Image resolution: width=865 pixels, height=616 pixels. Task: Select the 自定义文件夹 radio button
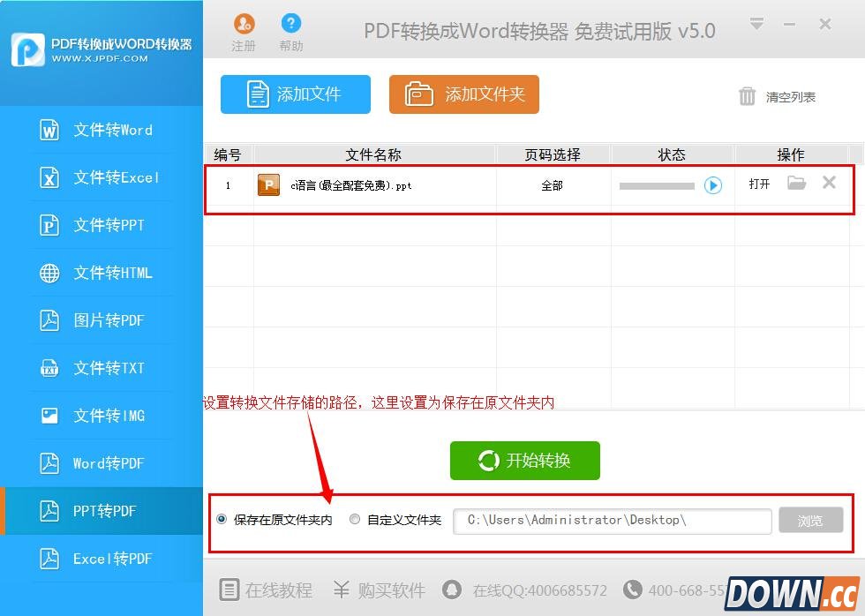355,520
